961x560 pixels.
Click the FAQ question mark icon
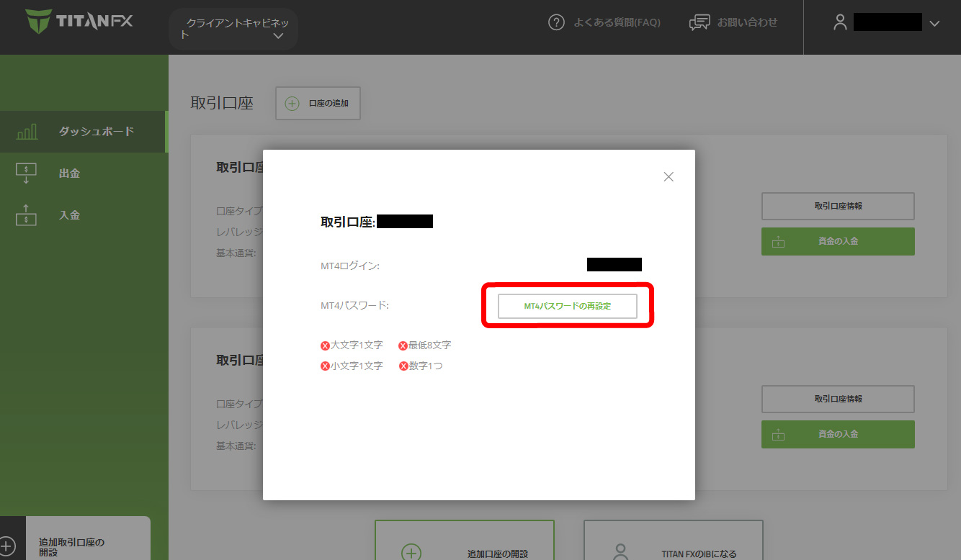point(556,22)
